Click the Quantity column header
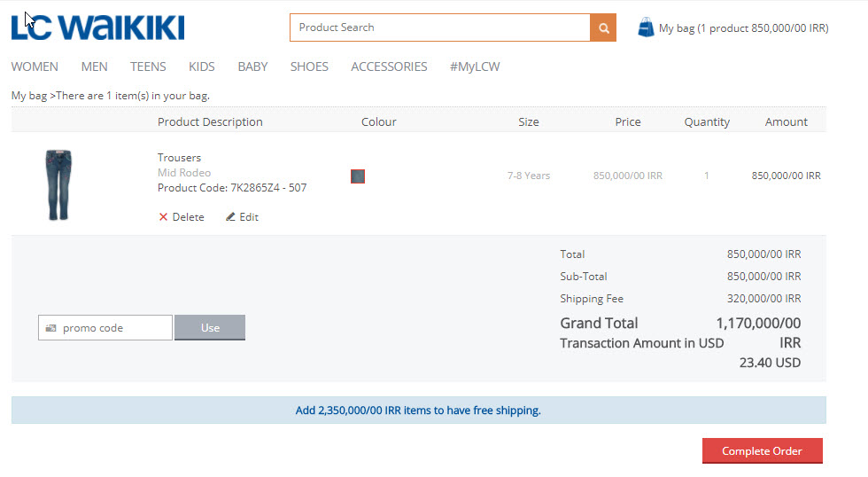 click(707, 121)
